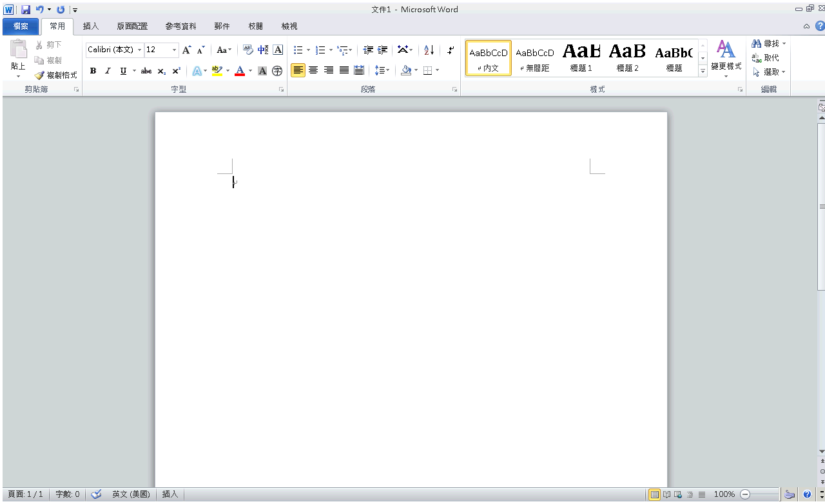Switch to the 檢視 view tab
Screen dimensions: 825x504
coord(289,26)
